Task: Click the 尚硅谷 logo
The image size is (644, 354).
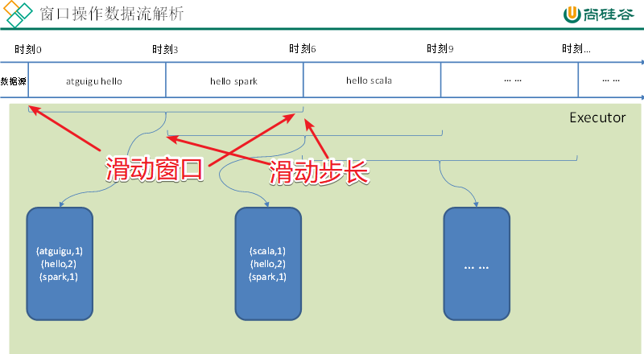Action: [599, 14]
